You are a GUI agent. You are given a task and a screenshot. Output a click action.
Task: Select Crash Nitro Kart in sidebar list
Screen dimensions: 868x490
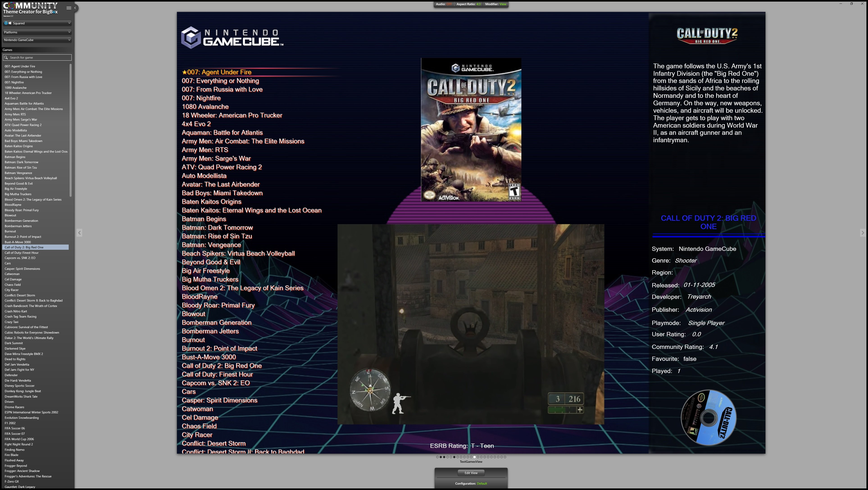[x=16, y=311]
